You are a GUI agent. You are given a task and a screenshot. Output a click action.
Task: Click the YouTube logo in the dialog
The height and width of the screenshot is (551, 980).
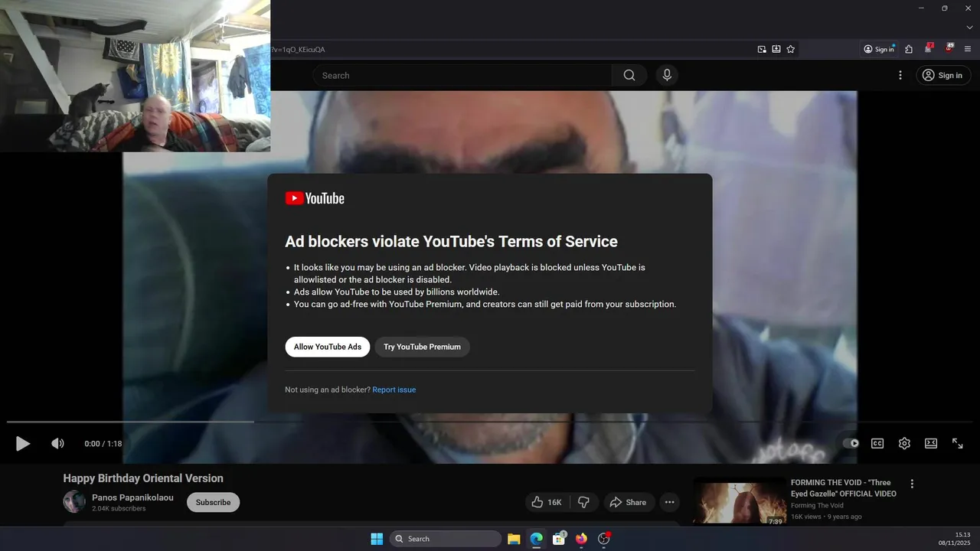[315, 198]
